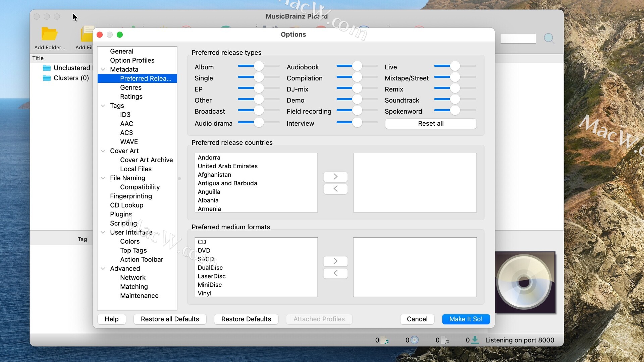Open the CD Lookup options page

pyautogui.click(x=126, y=205)
